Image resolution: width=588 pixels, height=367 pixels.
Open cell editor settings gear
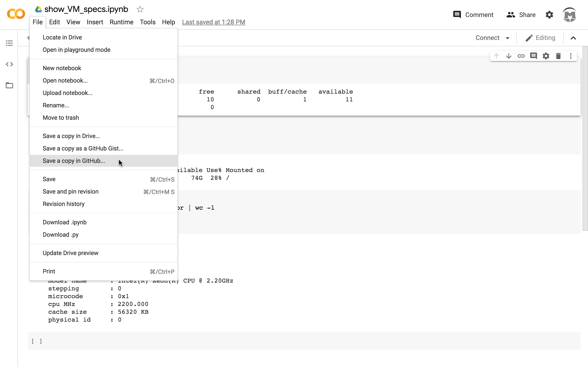pos(546,56)
